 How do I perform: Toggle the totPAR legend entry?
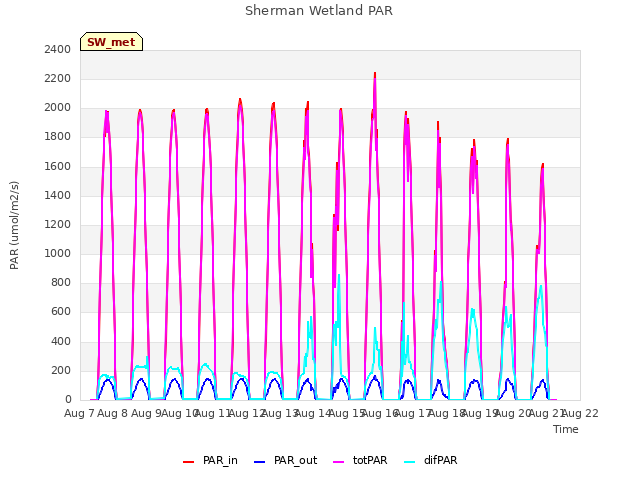click(360, 460)
